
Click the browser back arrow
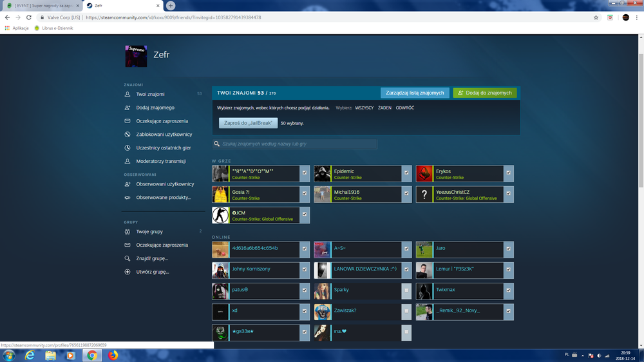tap(7, 17)
